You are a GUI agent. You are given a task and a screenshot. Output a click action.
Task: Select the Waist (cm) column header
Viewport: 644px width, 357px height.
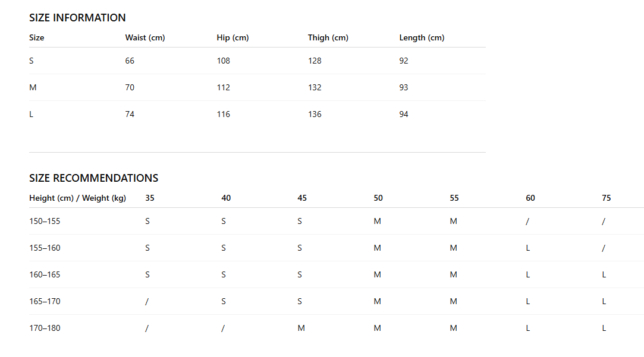(x=145, y=38)
